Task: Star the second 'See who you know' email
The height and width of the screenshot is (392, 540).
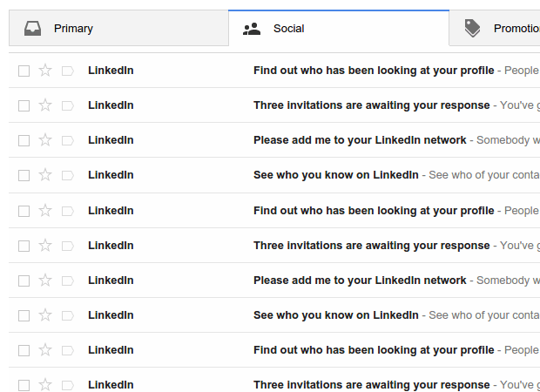Action: tap(45, 315)
